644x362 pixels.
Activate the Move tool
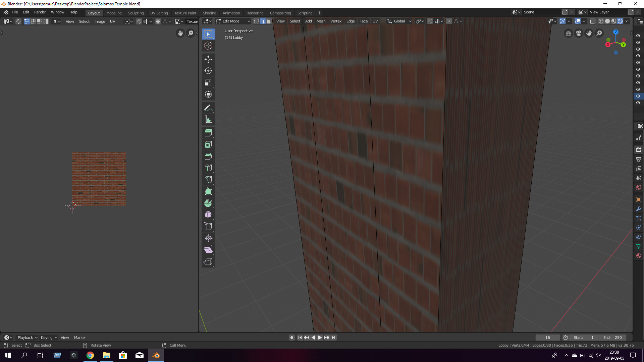point(208,59)
